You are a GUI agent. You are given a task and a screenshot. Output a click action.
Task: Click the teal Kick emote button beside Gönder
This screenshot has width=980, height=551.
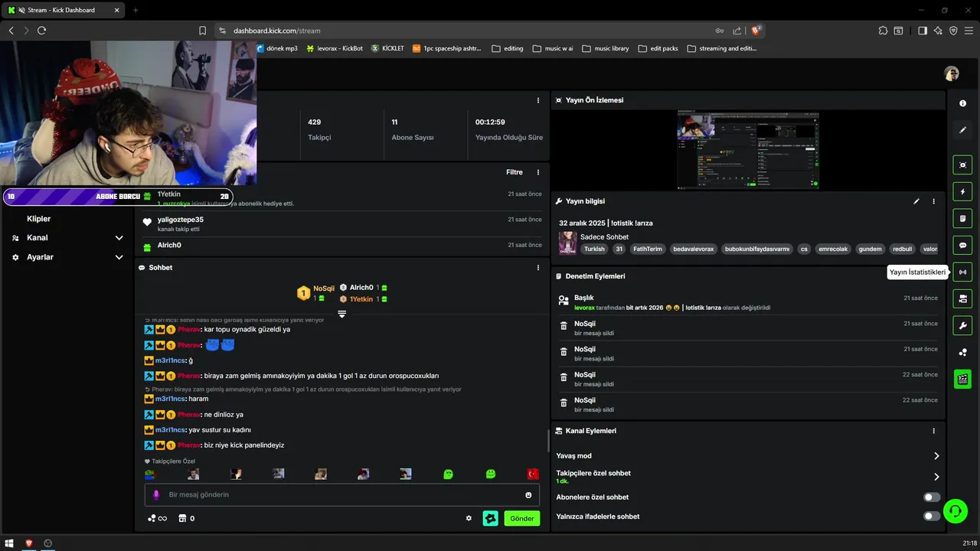pyautogui.click(x=490, y=518)
